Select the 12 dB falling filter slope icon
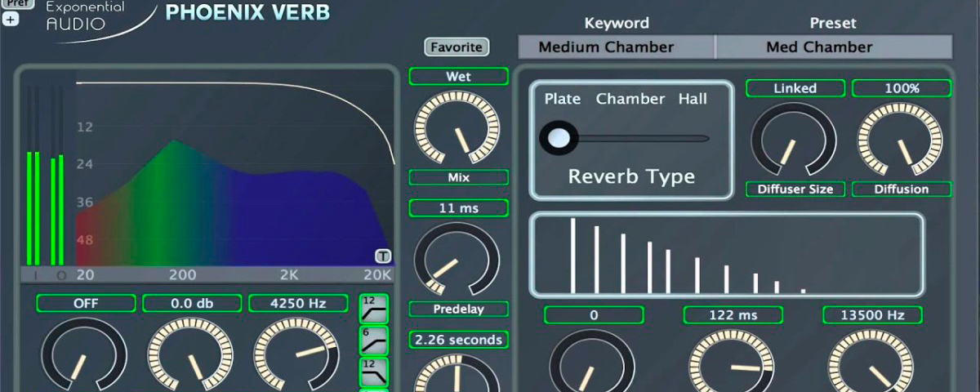Viewport: 980px width, 392px height. point(374,372)
